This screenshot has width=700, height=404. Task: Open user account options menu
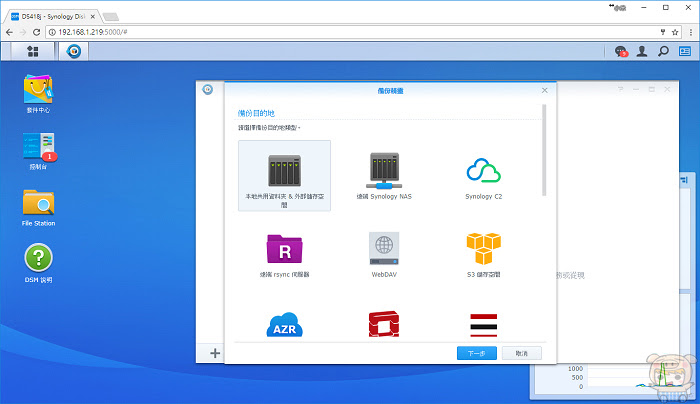click(x=642, y=51)
